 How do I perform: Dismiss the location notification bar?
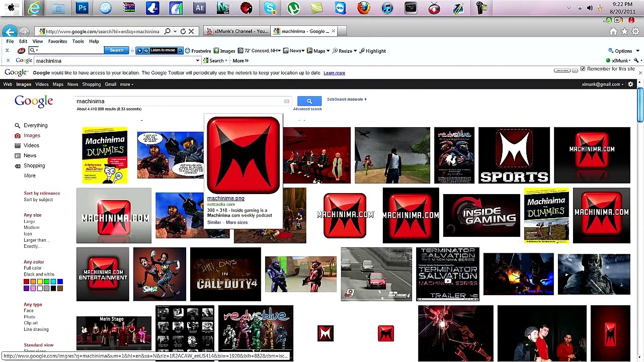(640, 73)
